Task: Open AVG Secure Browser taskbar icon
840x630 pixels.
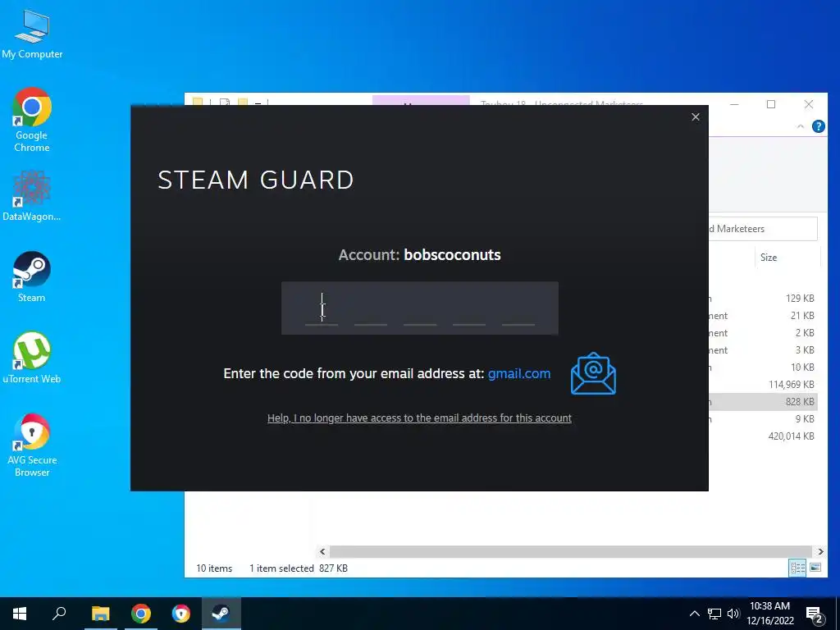Action: (181, 614)
